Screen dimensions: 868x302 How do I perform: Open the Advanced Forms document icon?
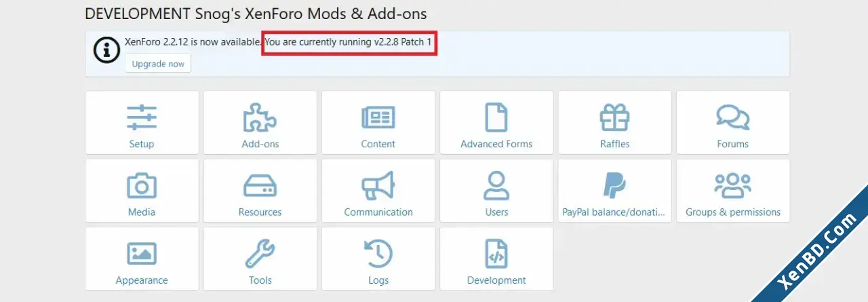[x=496, y=117]
